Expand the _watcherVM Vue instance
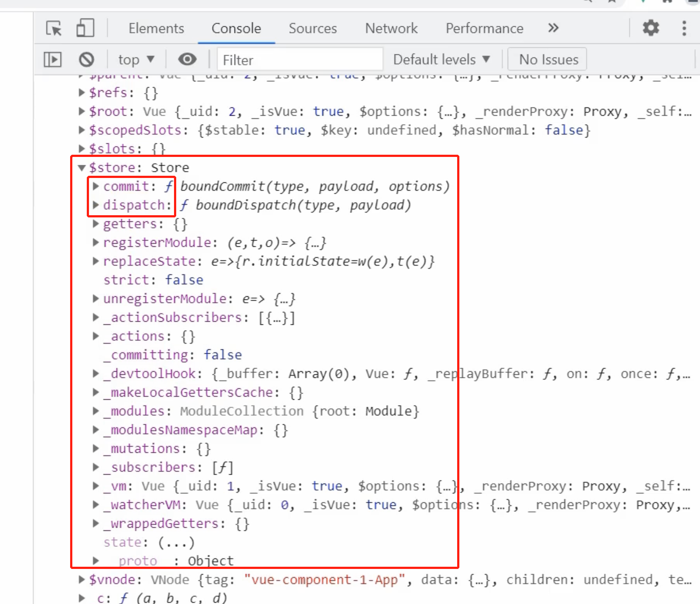The width and height of the screenshot is (700, 604). (96, 505)
